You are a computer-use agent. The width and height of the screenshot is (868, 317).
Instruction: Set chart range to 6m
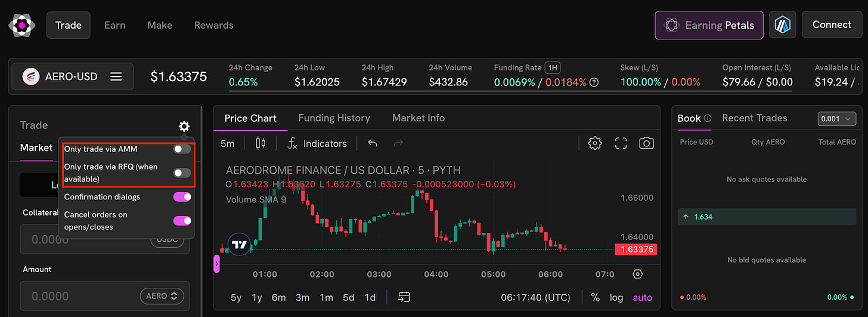(x=278, y=297)
